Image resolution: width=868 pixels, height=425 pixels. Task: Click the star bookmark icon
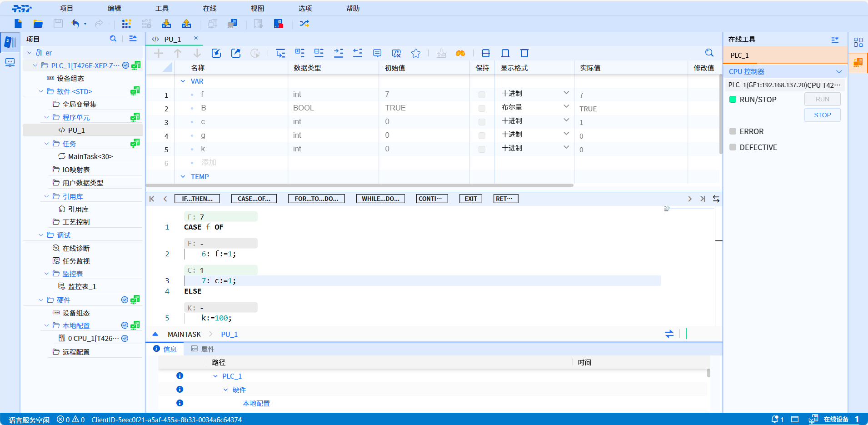point(415,53)
